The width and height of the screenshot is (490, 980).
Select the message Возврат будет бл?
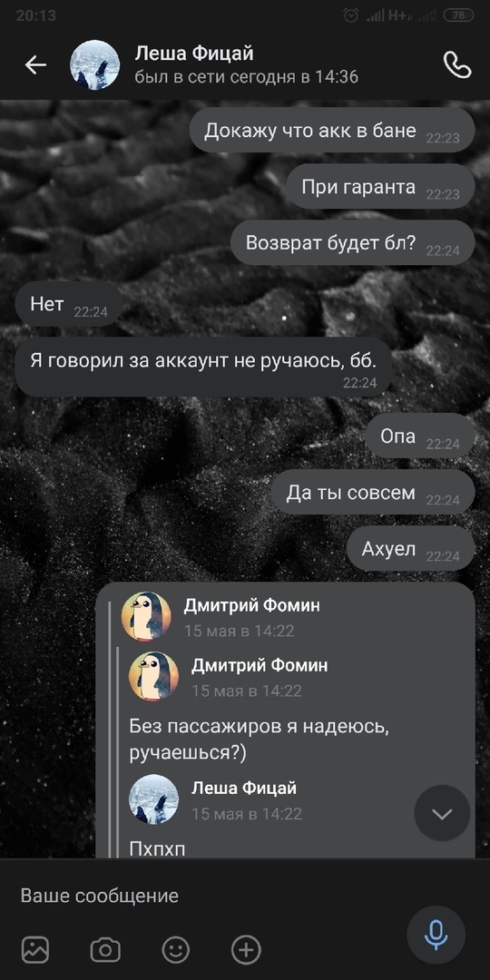353,242
